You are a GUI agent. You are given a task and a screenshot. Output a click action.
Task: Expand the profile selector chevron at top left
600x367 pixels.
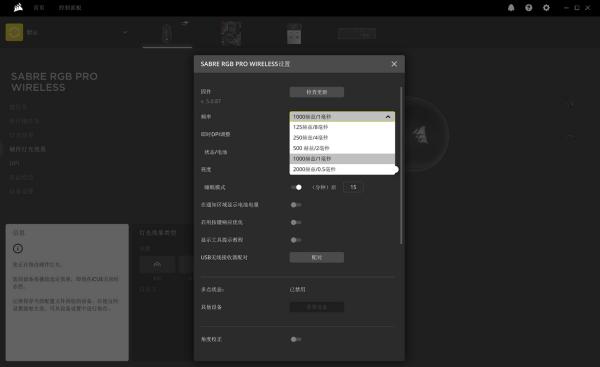(x=125, y=33)
